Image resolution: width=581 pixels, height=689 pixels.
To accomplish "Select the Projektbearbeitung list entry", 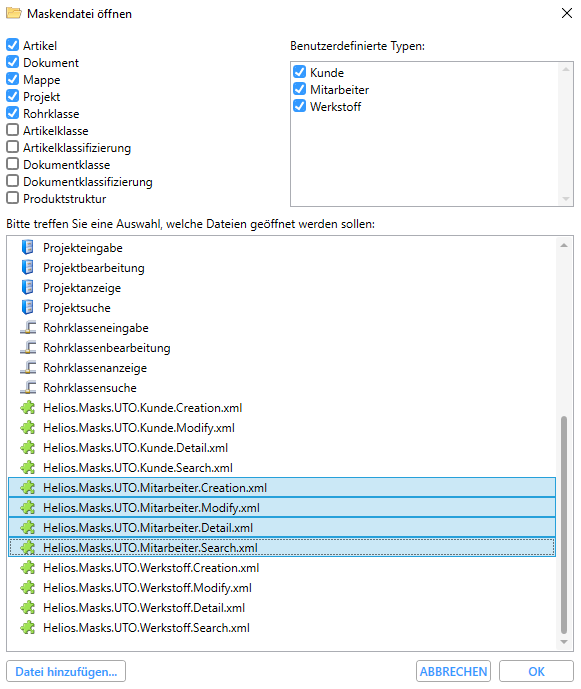I will 282,267.
